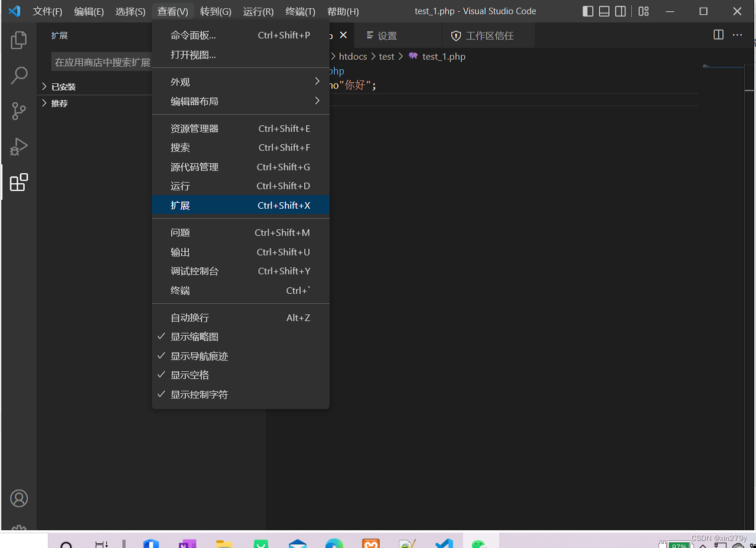Uncheck 显示缩略图 in the menu
The height and width of the screenshot is (548, 756).
click(240, 337)
